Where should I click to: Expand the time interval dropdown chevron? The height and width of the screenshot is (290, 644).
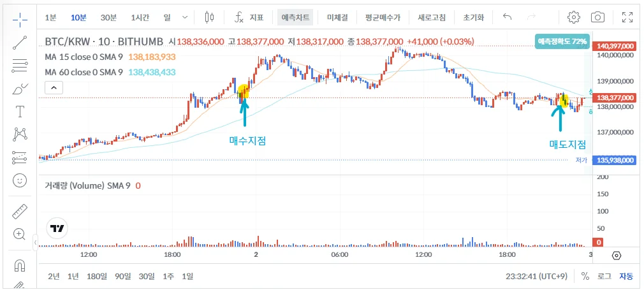(x=185, y=17)
